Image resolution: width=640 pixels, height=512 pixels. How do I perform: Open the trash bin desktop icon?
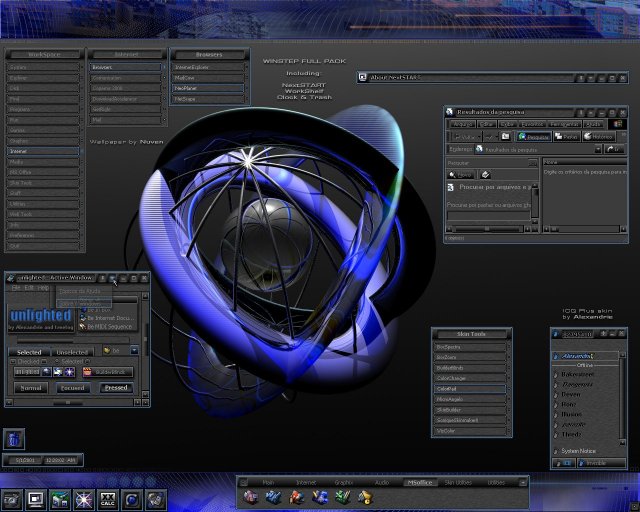point(14,438)
